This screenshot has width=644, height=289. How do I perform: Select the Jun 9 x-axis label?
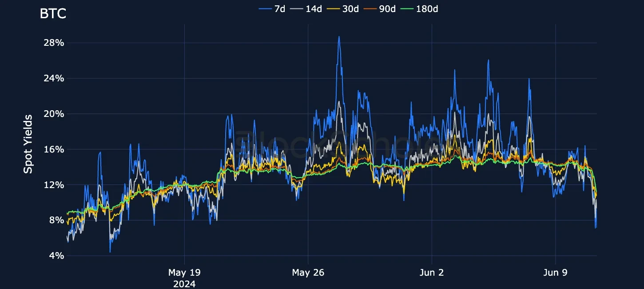tap(556, 272)
